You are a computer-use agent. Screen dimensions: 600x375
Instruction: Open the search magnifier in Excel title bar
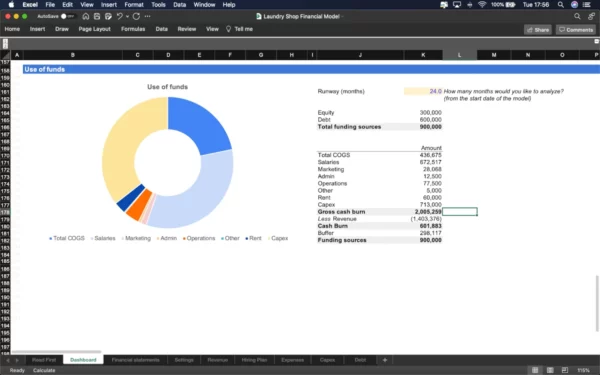[577, 16]
